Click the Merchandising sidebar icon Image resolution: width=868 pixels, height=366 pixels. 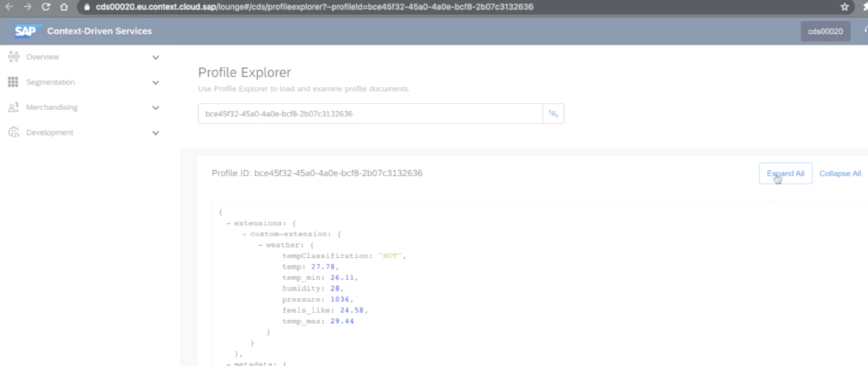coord(13,107)
